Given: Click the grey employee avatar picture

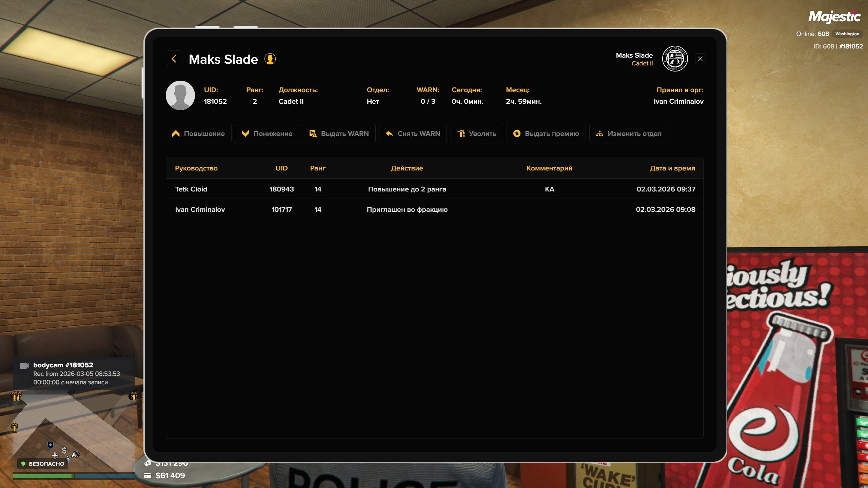Looking at the screenshot, I should [x=180, y=95].
